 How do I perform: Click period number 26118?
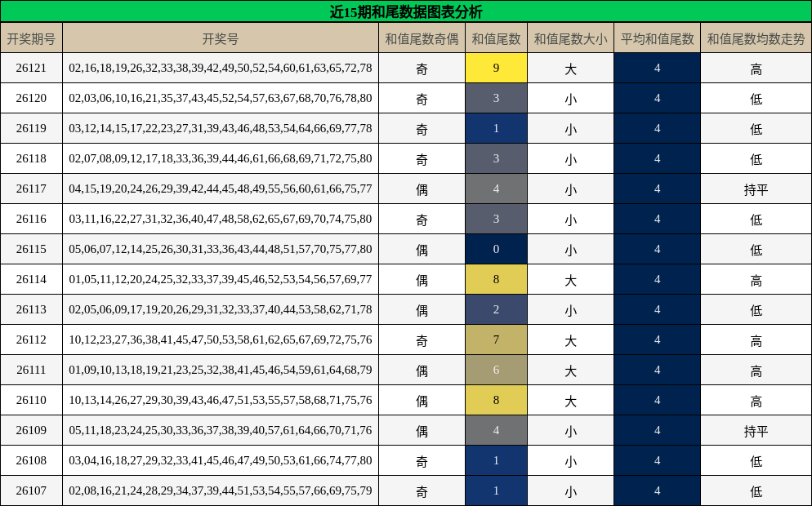(x=31, y=158)
